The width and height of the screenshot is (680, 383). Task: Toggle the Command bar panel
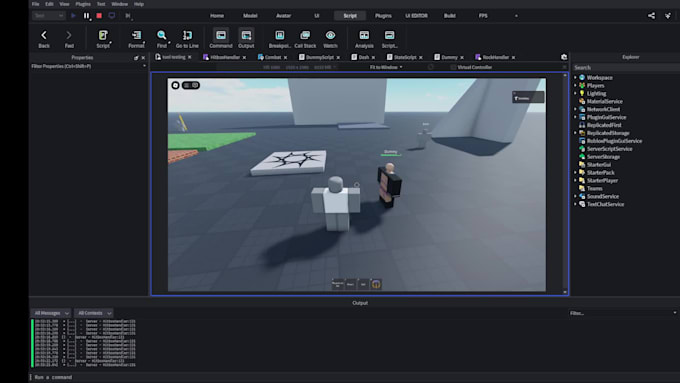(221, 39)
